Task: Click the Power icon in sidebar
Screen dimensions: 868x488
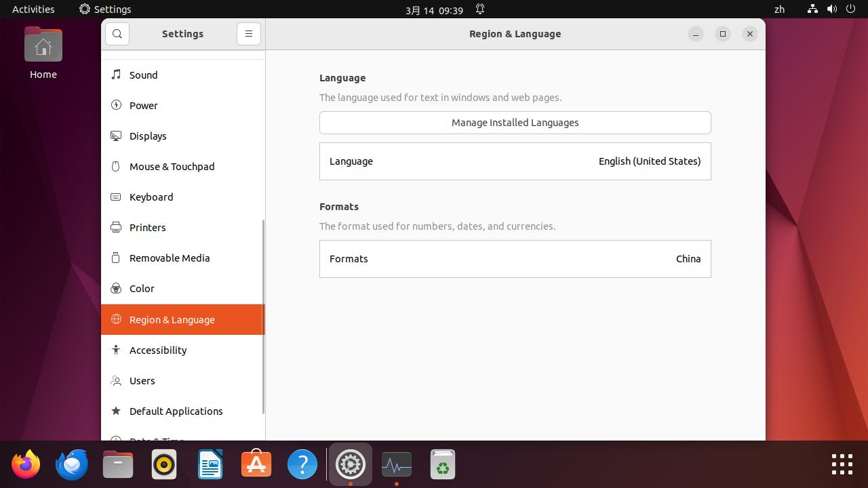Action: coord(116,105)
